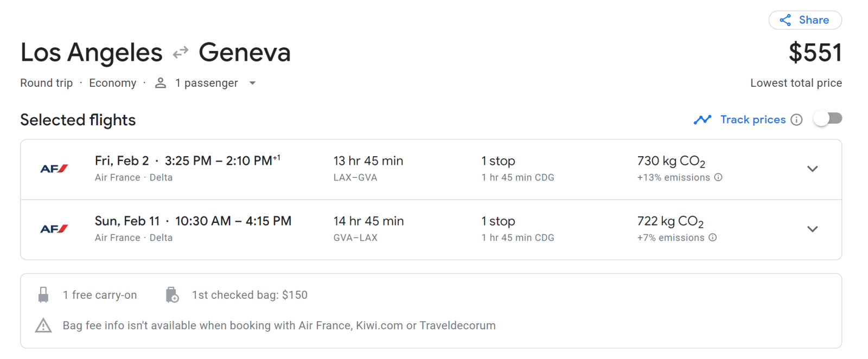
Task: Open the +7% emissions info icon
Action: (x=713, y=238)
